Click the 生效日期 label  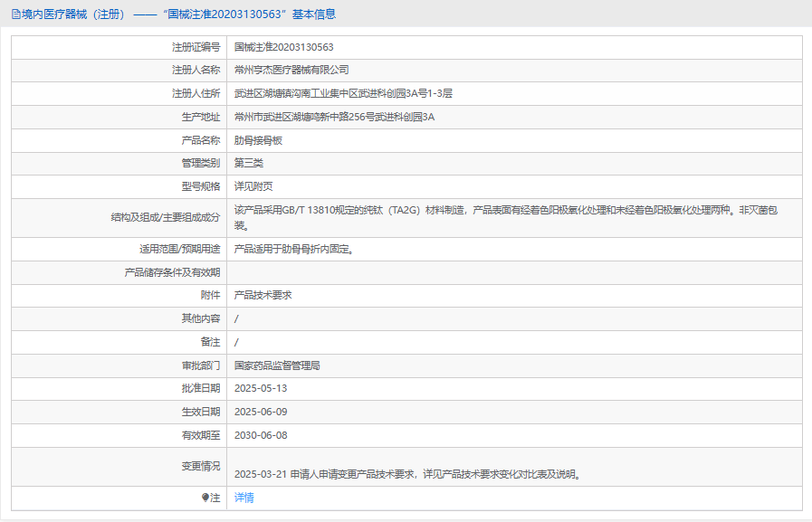(200, 412)
